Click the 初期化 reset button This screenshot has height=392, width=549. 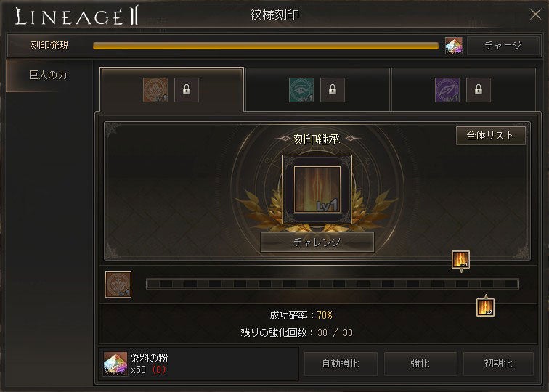[x=498, y=364]
